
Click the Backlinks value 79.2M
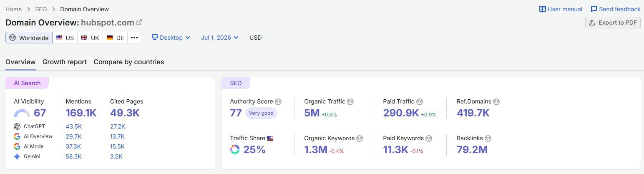472,149
